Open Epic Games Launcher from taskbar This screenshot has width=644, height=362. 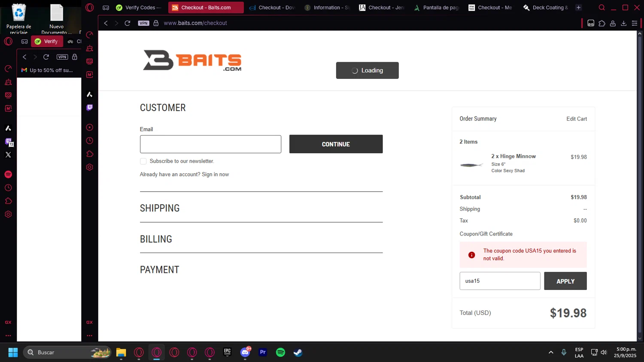(x=227, y=352)
